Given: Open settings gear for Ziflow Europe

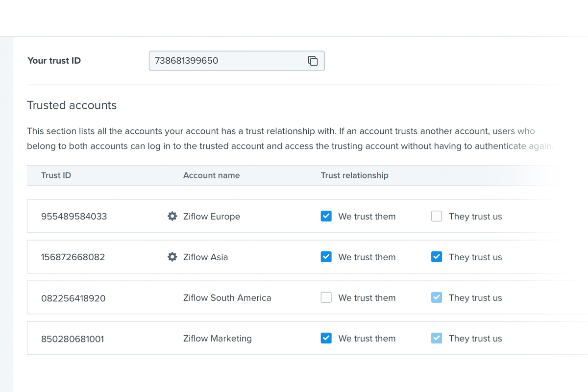Looking at the screenshot, I should tap(172, 216).
